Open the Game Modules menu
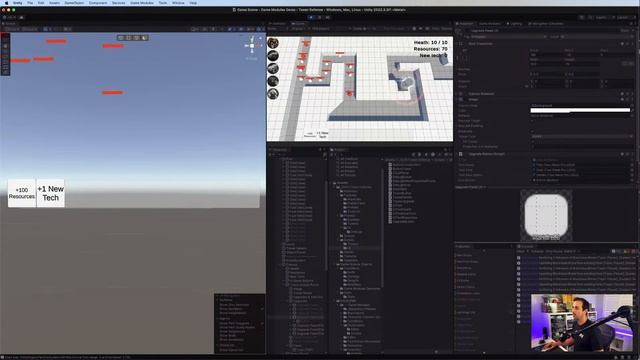This screenshot has width=640, height=360. [x=142, y=3]
